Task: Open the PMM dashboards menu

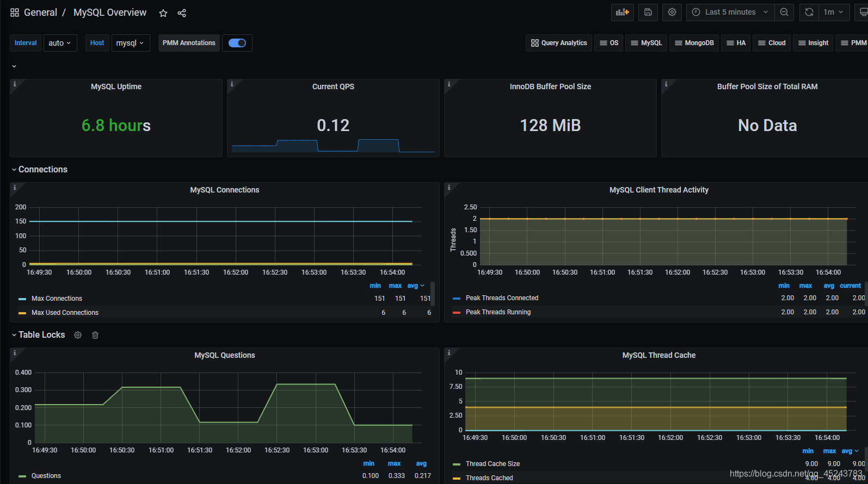Action: [x=852, y=43]
